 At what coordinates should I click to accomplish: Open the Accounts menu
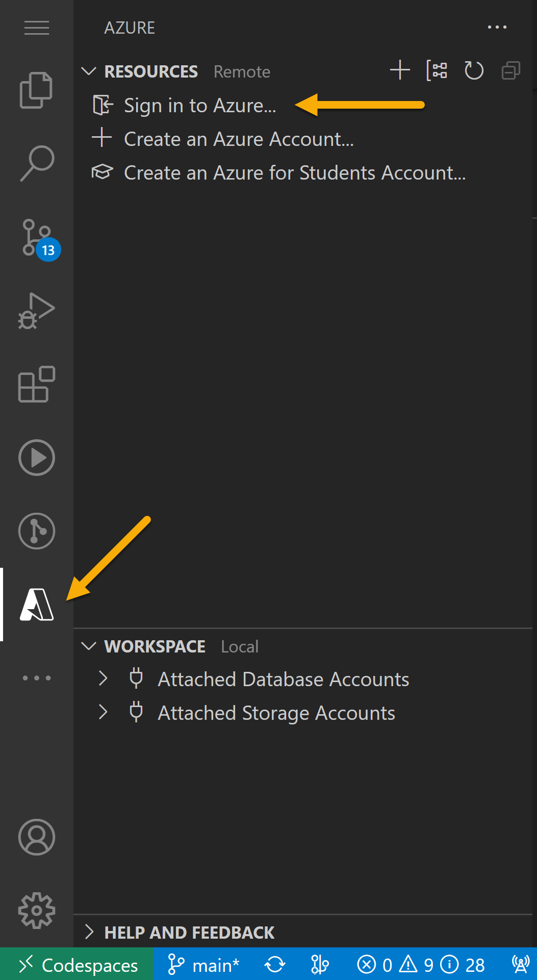tap(37, 837)
